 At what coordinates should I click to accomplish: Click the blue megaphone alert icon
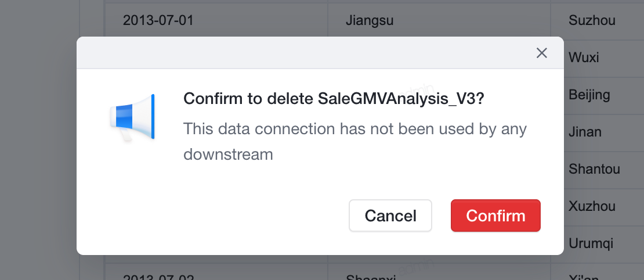point(132,117)
